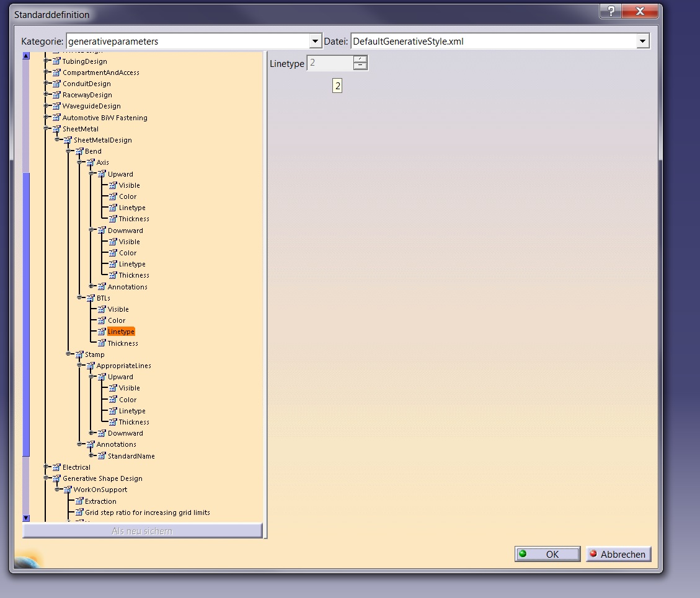Click the StandardName node icon
Viewport: 700px width, 598px height.
click(x=101, y=456)
